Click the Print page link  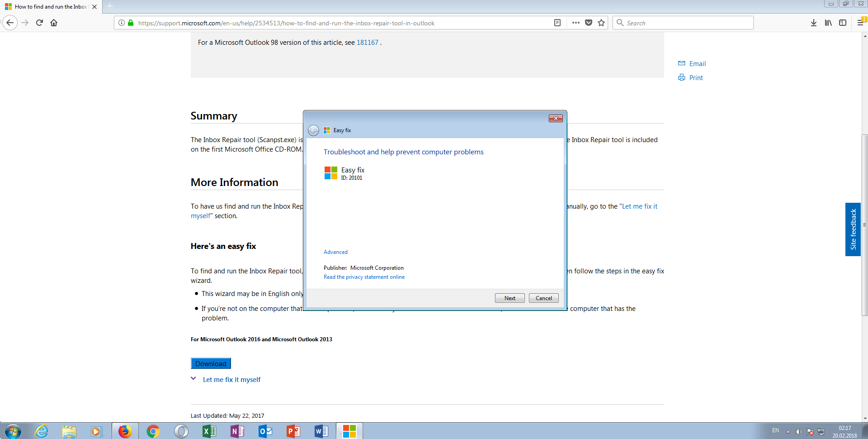pyautogui.click(x=690, y=78)
